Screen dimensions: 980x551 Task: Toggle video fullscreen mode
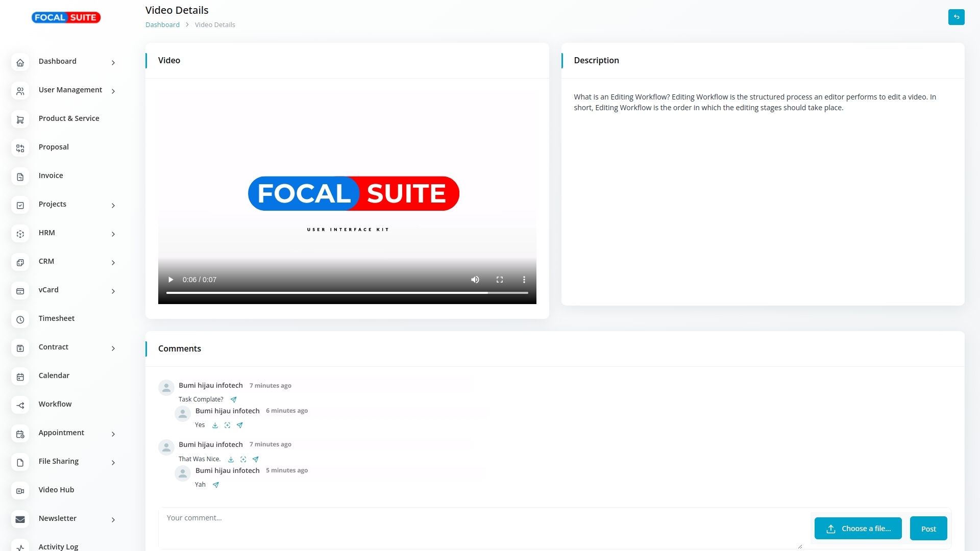499,280
